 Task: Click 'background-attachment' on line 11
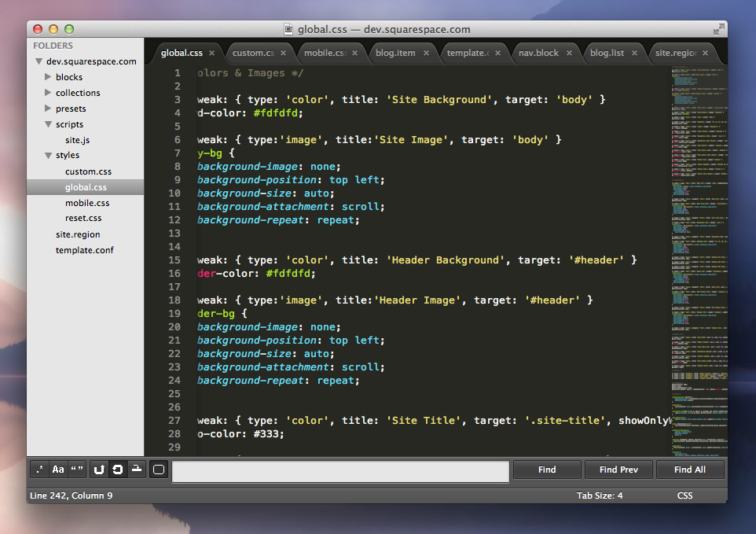pos(263,207)
